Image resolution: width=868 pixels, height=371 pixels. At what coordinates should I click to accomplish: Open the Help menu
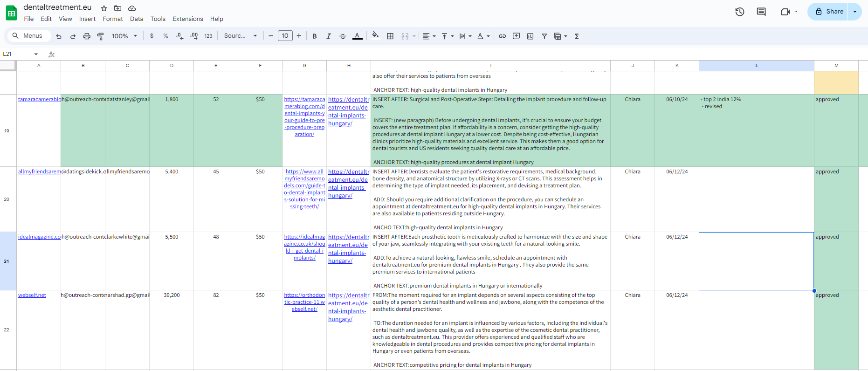tap(217, 19)
